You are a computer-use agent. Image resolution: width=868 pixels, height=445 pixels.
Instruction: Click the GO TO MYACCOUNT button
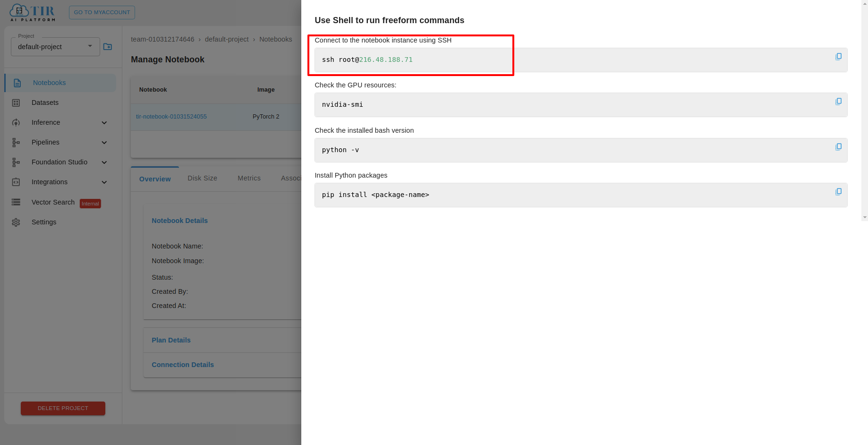coord(102,12)
